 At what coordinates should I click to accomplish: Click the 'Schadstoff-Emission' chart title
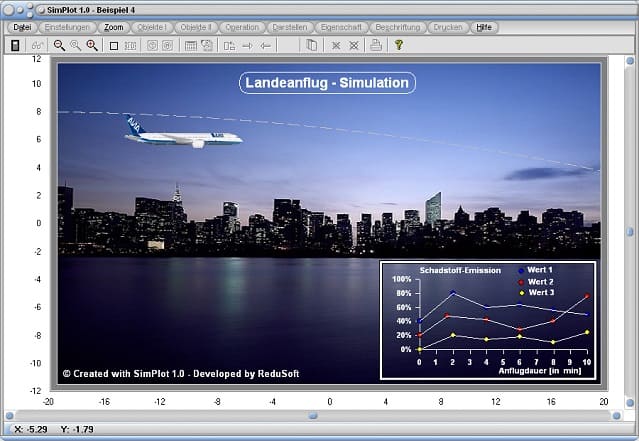tap(460, 270)
